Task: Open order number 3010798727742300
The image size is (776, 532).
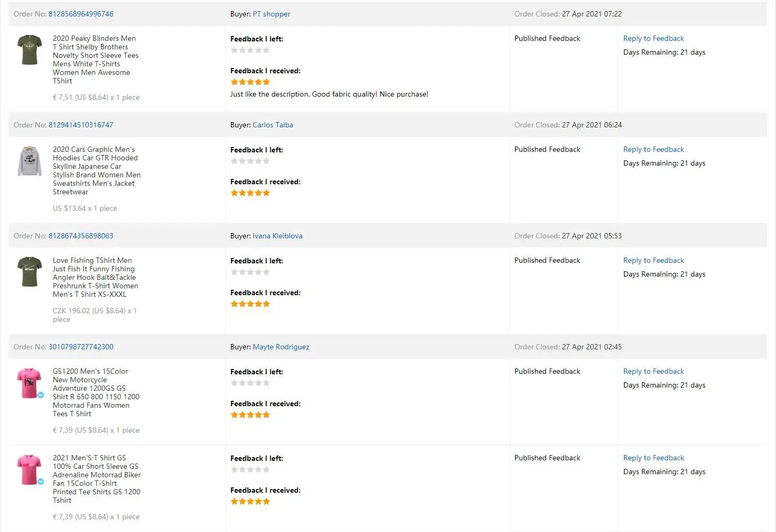Action: [x=81, y=347]
